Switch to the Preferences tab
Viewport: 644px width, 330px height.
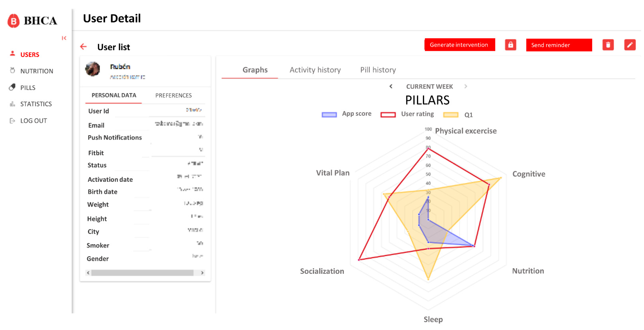click(173, 95)
